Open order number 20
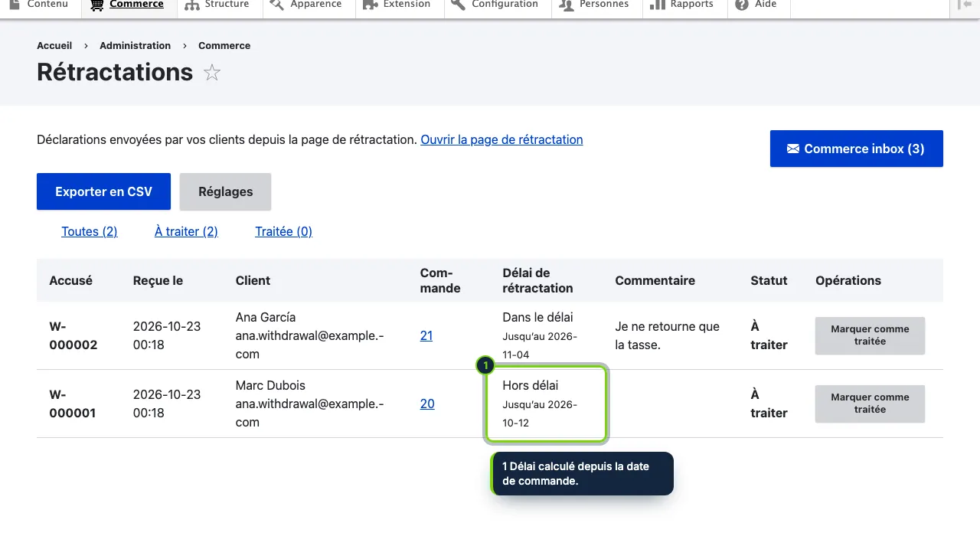 pyautogui.click(x=427, y=404)
